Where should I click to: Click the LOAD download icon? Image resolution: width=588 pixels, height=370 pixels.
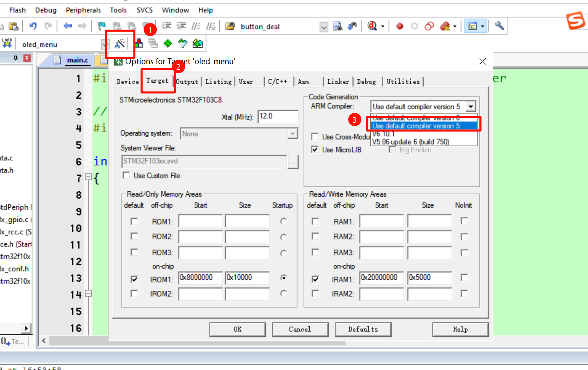(x=7, y=43)
